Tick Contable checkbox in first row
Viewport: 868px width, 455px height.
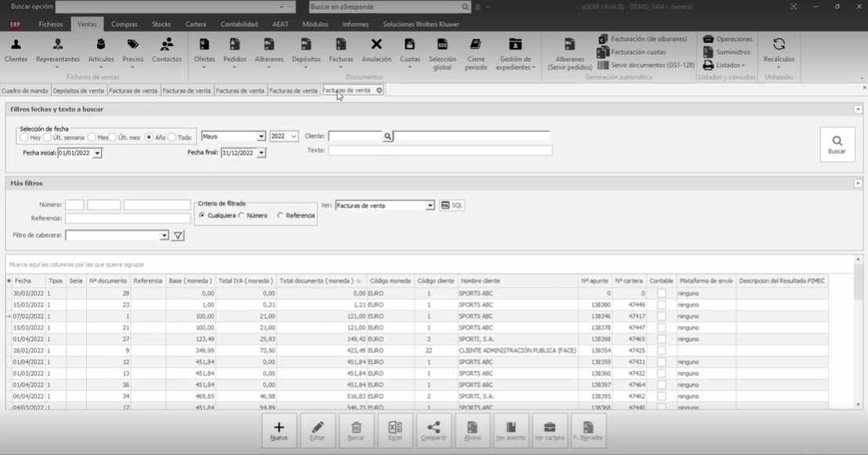[661, 293]
